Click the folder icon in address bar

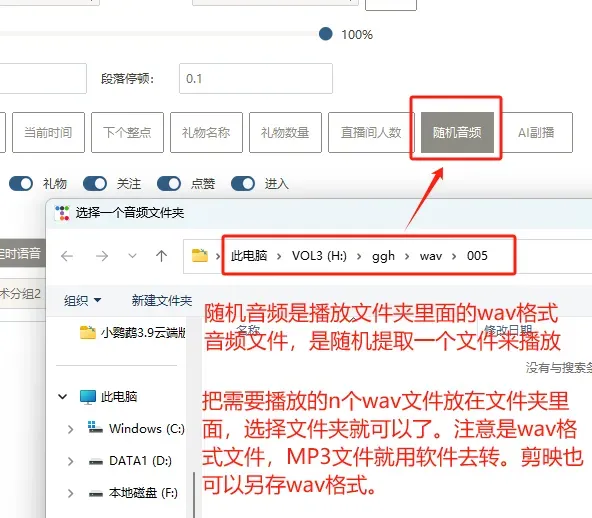coord(200,256)
